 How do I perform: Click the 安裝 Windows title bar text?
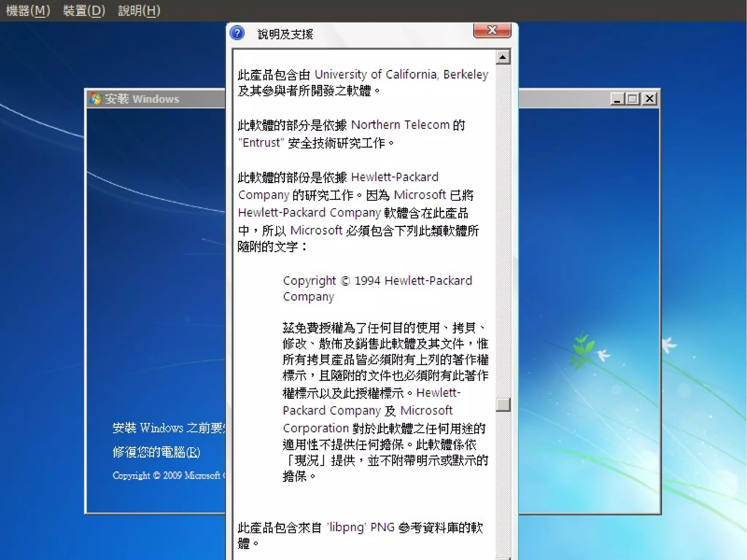142,99
